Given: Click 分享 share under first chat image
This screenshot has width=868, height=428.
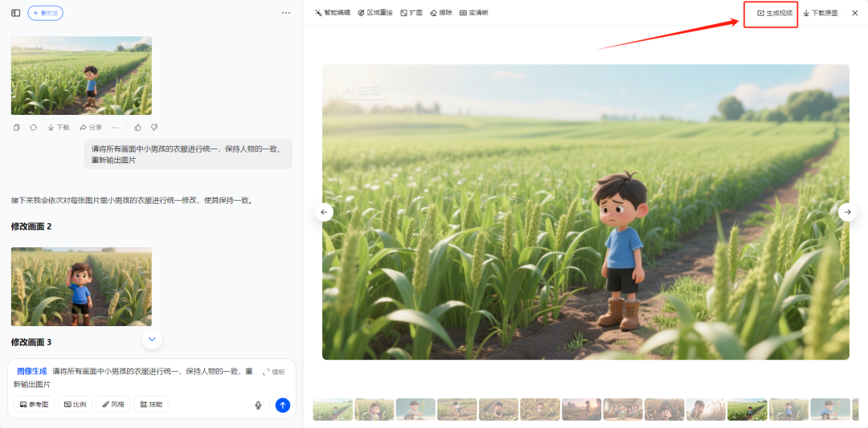Looking at the screenshot, I should (92, 127).
